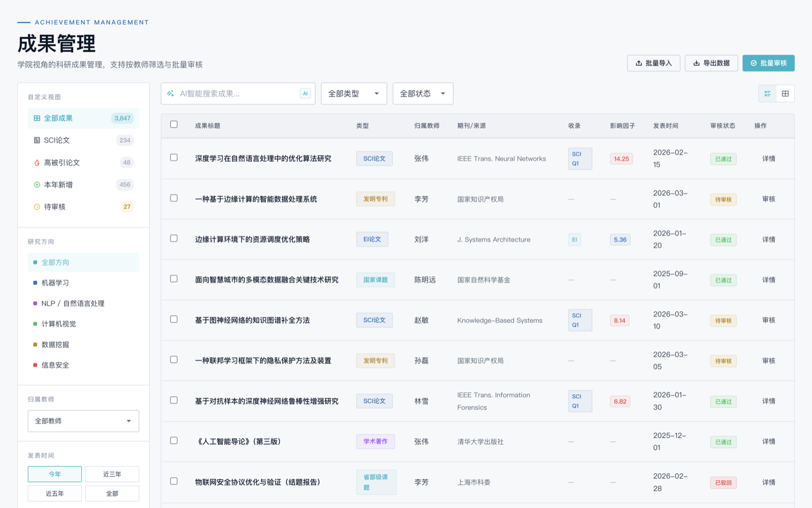Open the 全部类型 dropdown filter
The height and width of the screenshot is (508, 812).
tap(354, 93)
